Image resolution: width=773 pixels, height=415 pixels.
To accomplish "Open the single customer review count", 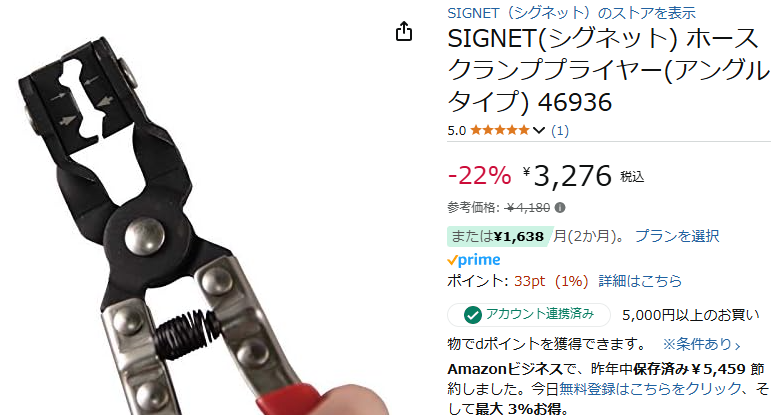I will [x=560, y=131].
